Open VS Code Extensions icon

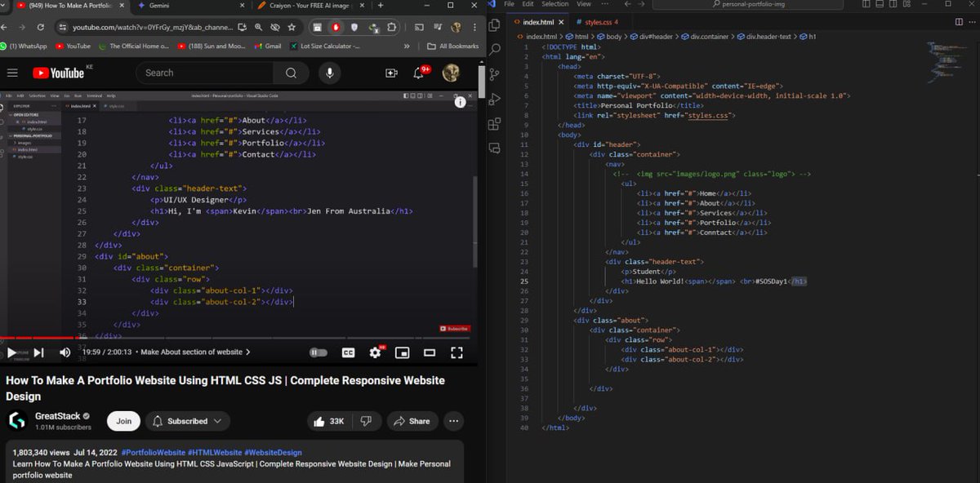click(x=494, y=124)
